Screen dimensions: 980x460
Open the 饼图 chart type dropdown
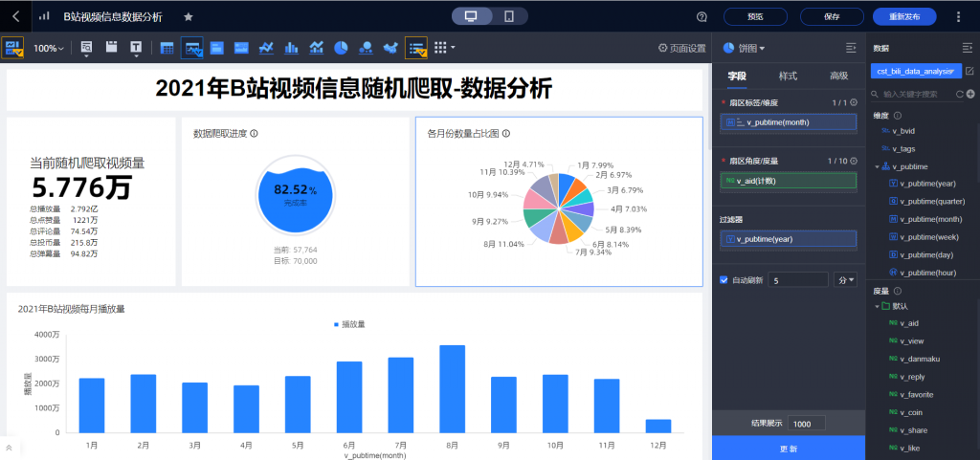[744, 48]
